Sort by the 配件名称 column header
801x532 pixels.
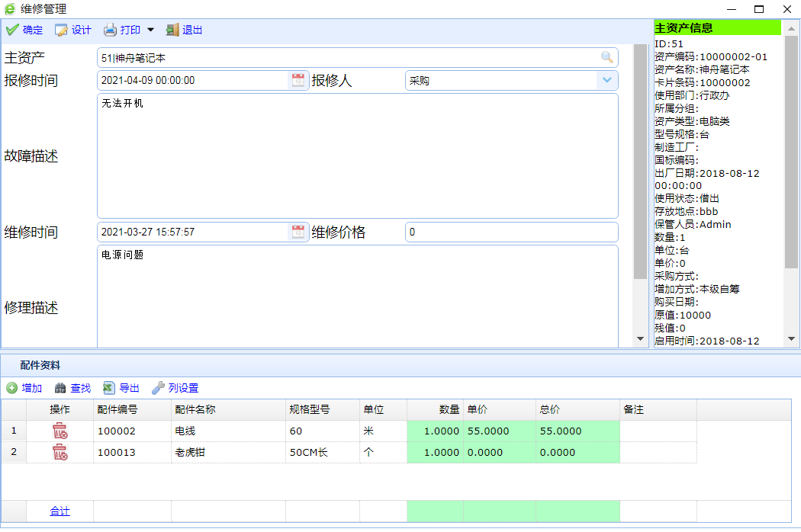pyautogui.click(x=195, y=409)
